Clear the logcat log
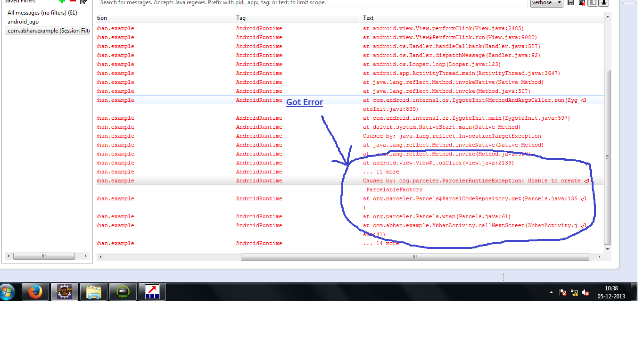 tap(582, 2)
